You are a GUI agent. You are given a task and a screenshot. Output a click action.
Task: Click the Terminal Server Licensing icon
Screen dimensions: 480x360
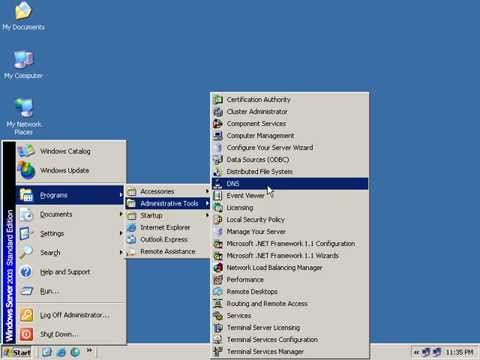tap(218, 327)
